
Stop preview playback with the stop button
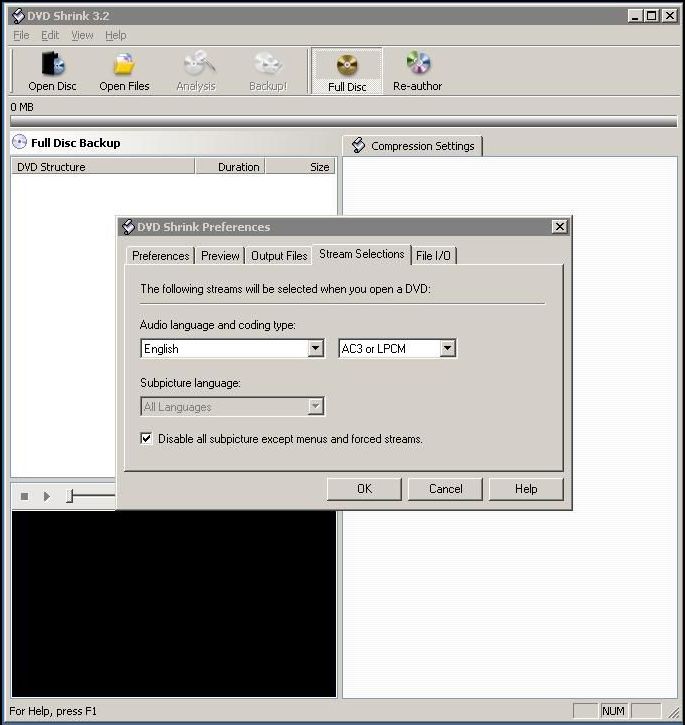tap(25, 497)
